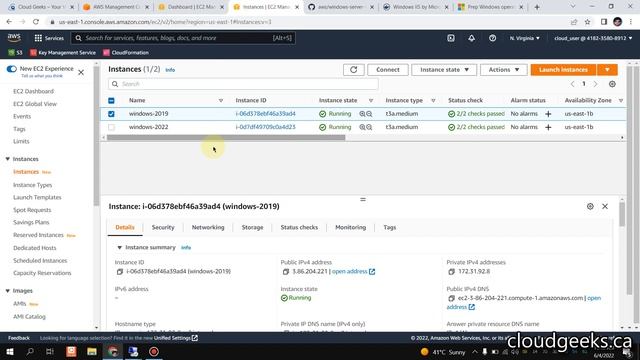The image size is (640, 360).
Task: Click the Connect button
Action: 388,70
